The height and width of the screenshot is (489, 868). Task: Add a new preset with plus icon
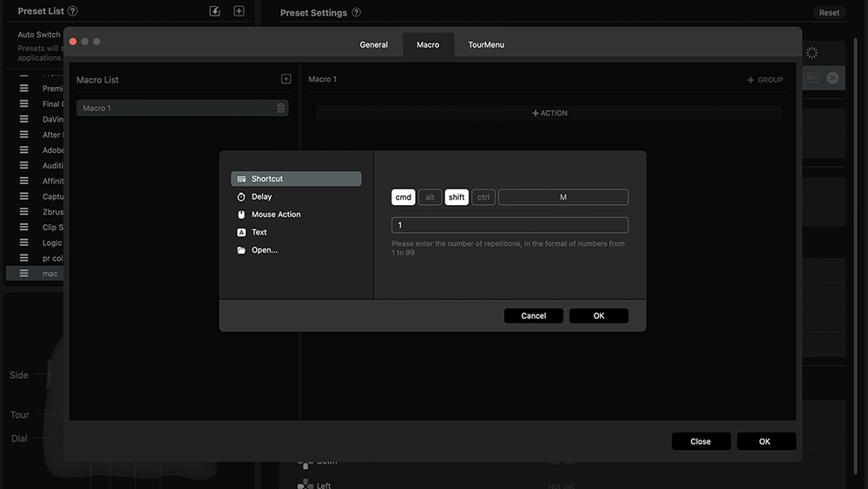pos(239,11)
